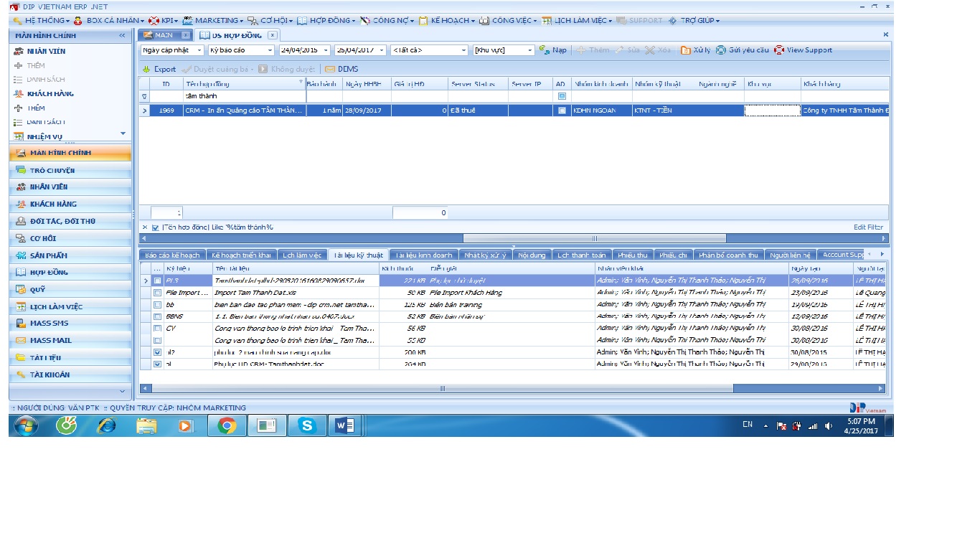Click the upper grid horizontal scrollbar thumb

tap(593, 238)
